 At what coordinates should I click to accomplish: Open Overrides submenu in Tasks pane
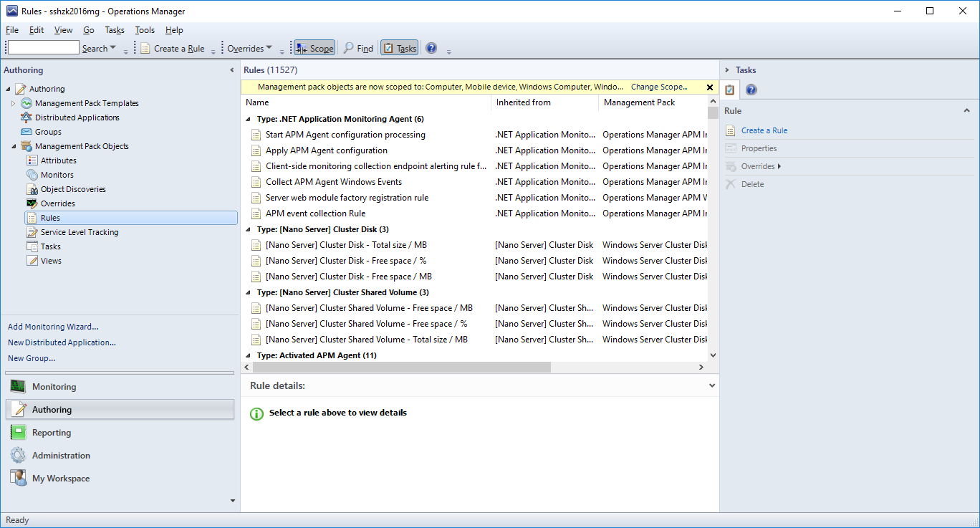coord(761,166)
